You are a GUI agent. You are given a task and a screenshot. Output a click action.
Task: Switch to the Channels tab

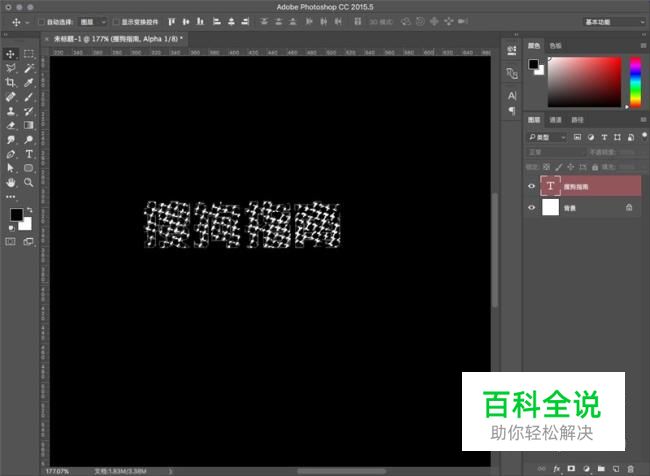[555, 120]
